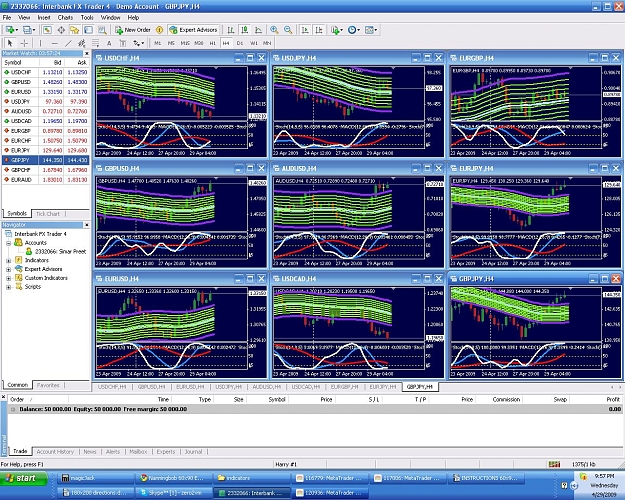Toggle chart auto scroll

tap(305, 30)
